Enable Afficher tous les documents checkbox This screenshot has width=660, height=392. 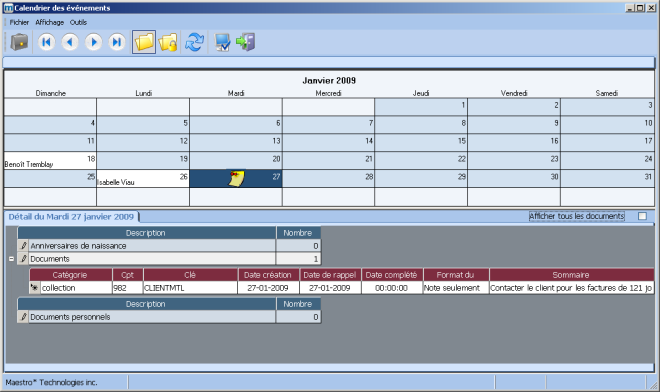[642, 216]
